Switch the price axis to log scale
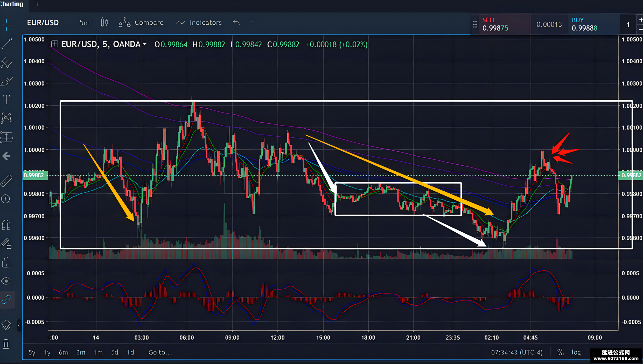The height and width of the screenshot is (364, 643). click(576, 352)
